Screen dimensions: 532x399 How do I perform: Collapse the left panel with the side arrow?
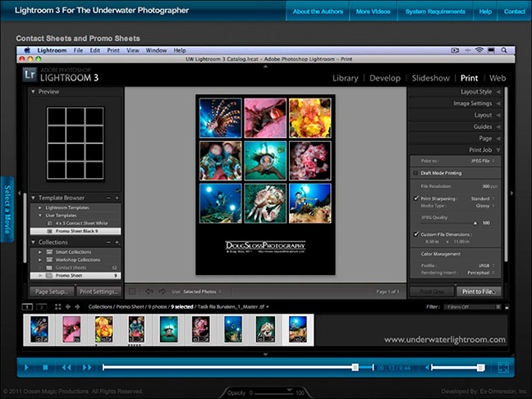20,193
